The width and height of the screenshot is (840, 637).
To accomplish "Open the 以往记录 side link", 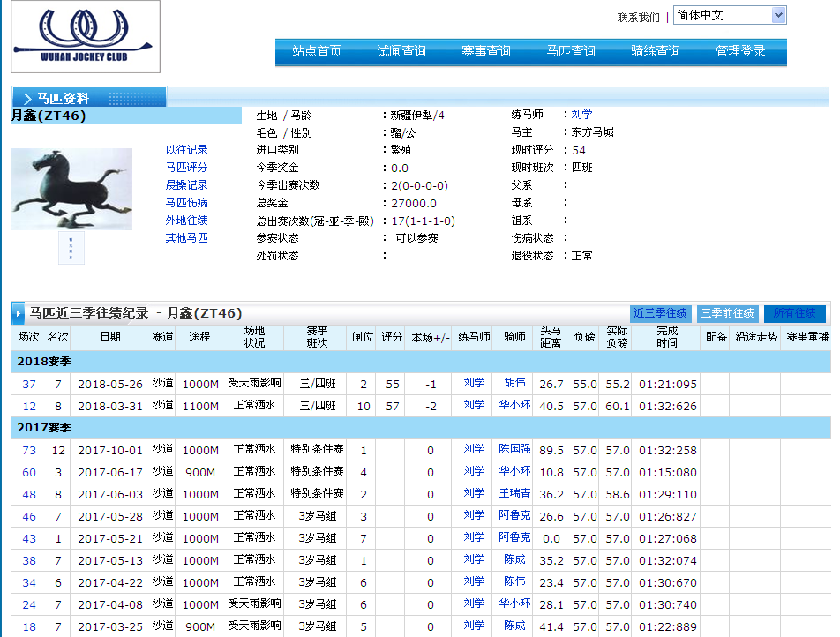I will pos(187,150).
